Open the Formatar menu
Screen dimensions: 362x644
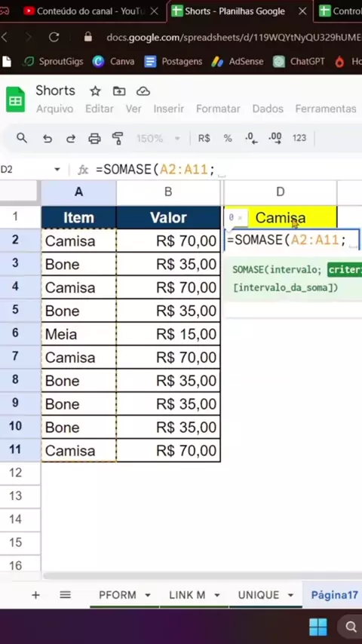218,109
